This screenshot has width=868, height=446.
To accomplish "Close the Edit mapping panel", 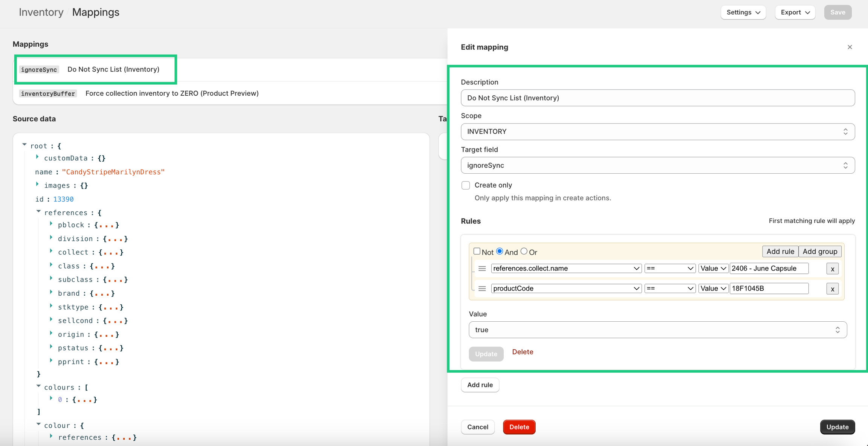I will pyautogui.click(x=850, y=47).
